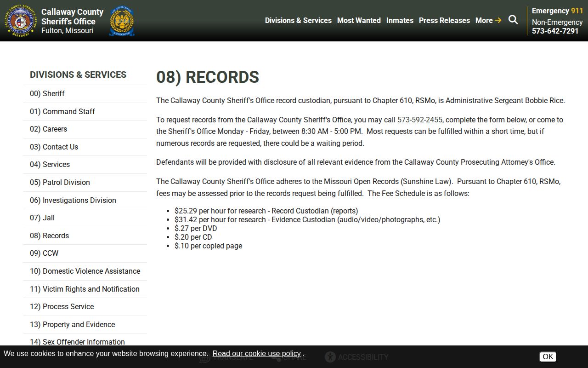588x368 pixels.
Task: Click the gold accreditation badge in header
Action: coord(122,21)
